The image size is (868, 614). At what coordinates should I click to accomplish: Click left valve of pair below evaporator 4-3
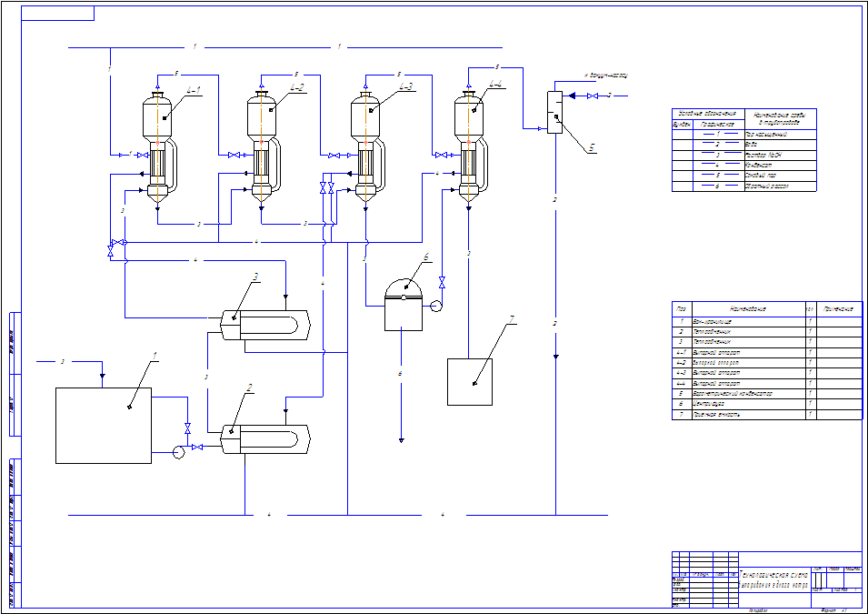pyautogui.click(x=323, y=188)
